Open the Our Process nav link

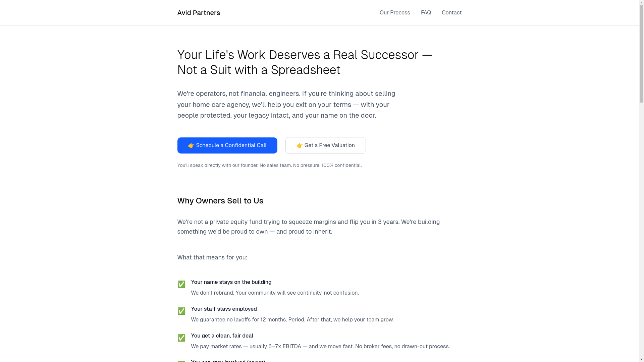tap(395, 13)
